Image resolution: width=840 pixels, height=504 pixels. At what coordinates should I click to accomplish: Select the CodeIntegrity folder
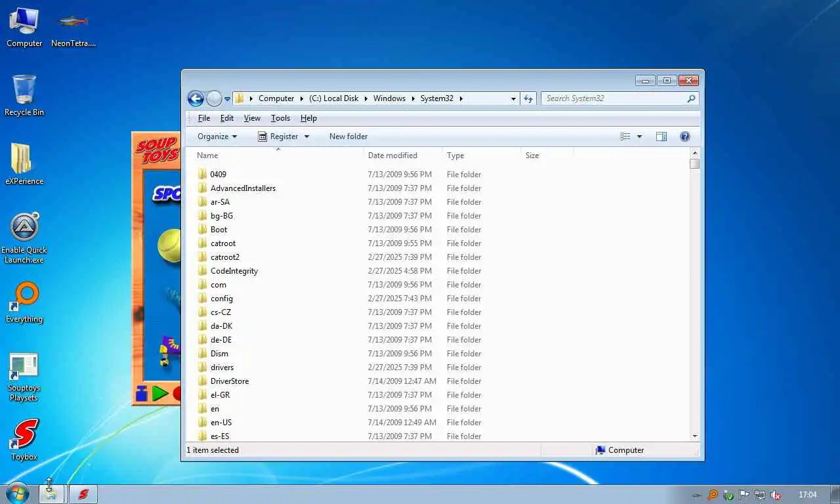(234, 271)
